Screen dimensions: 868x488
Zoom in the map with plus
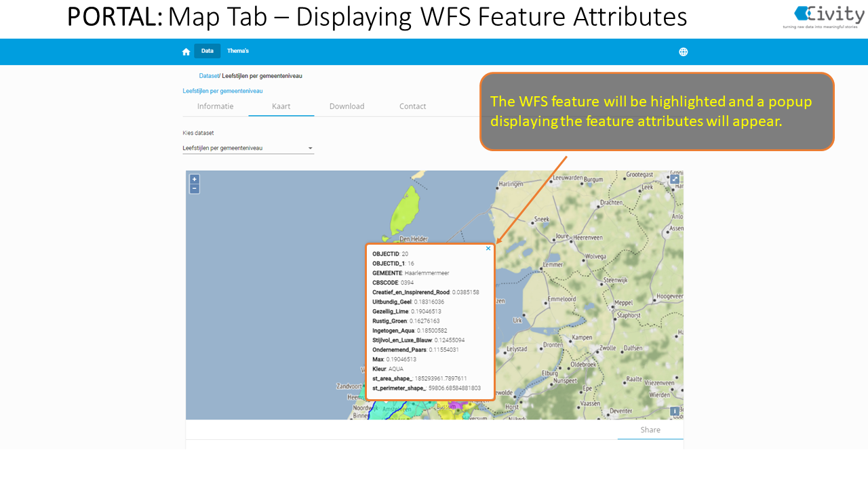195,180
